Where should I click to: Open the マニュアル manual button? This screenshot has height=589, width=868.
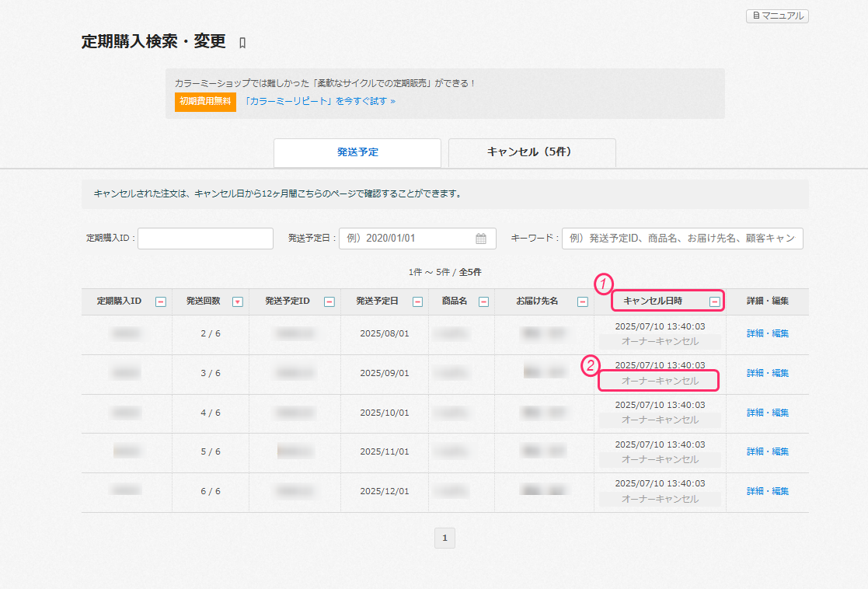point(777,16)
